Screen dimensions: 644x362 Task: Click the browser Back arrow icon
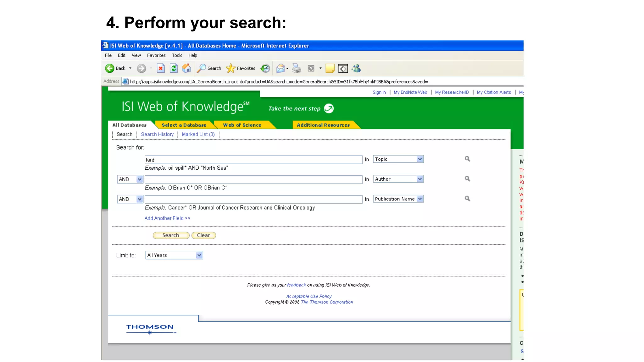pyautogui.click(x=109, y=68)
